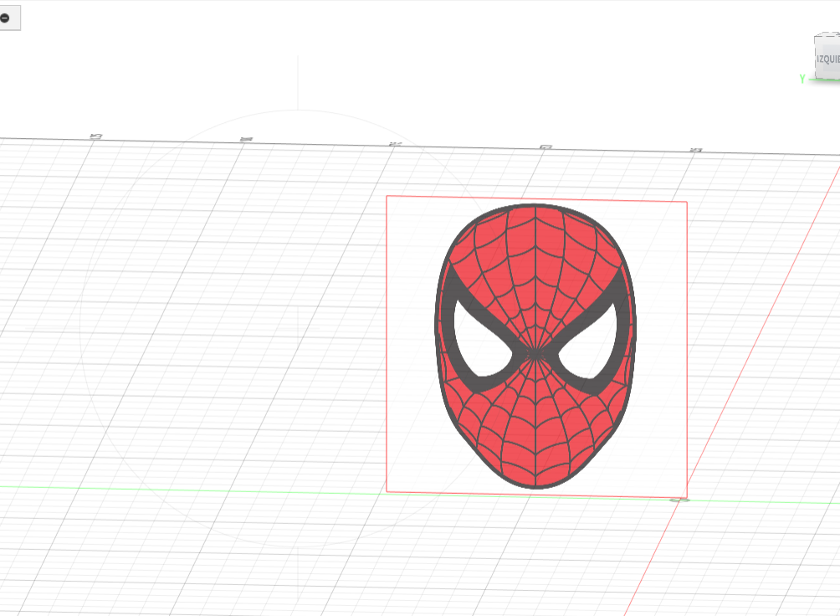This screenshot has width=840, height=616.
Task: Click the top edge of the red canvas border
Action: [x=535, y=198]
